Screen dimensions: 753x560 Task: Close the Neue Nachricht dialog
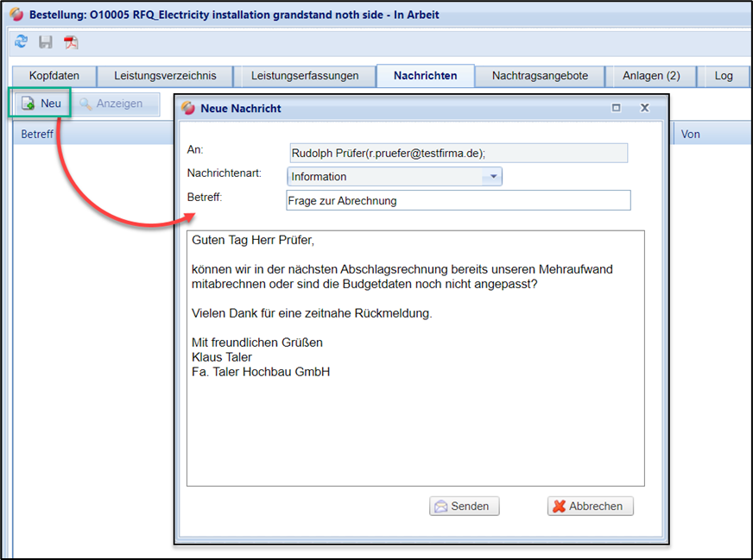(644, 108)
